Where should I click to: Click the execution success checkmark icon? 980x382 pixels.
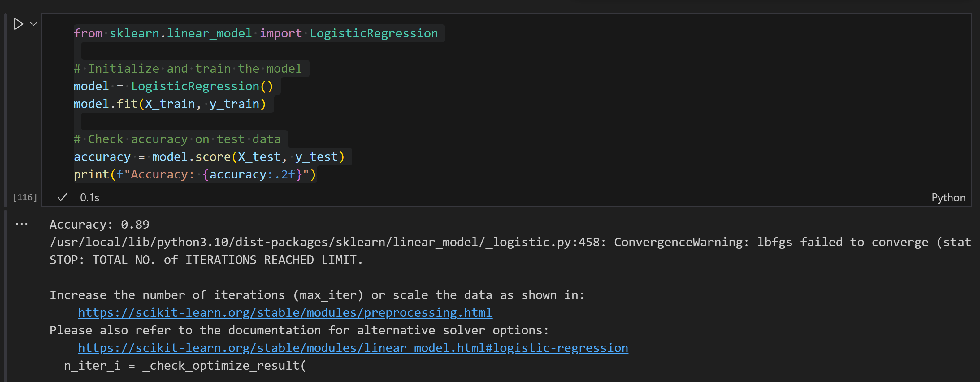(63, 197)
